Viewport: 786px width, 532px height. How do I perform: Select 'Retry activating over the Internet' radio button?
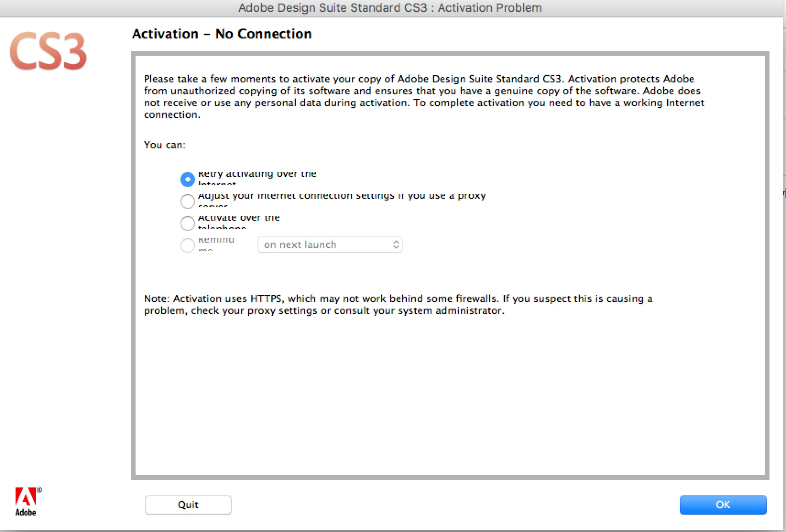pyautogui.click(x=187, y=179)
